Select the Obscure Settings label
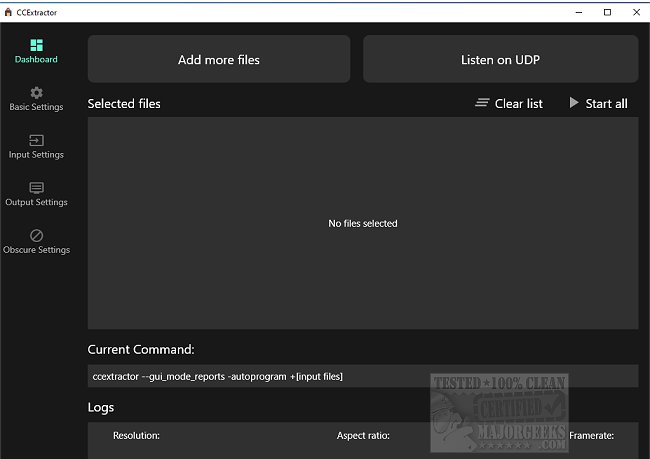 click(36, 250)
